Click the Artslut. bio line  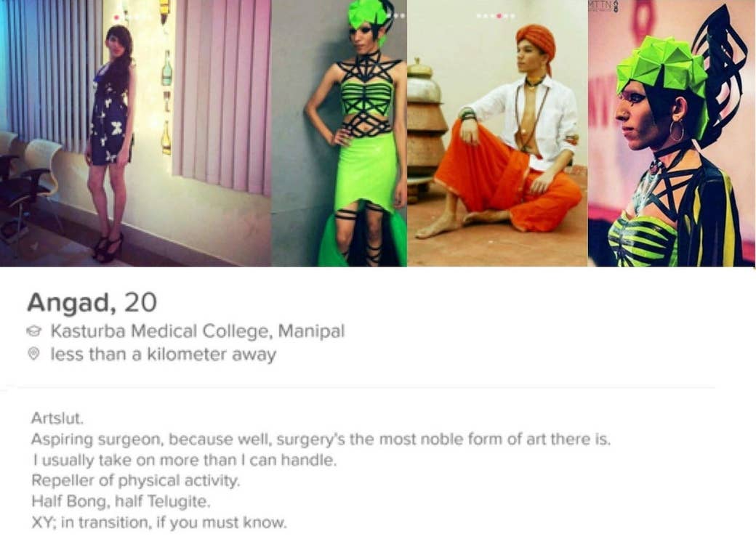(57, 418)
